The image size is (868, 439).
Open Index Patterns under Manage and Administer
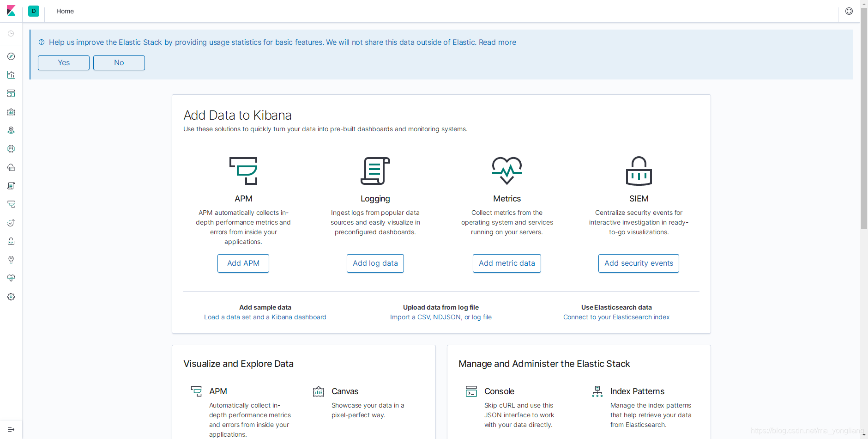637,391
